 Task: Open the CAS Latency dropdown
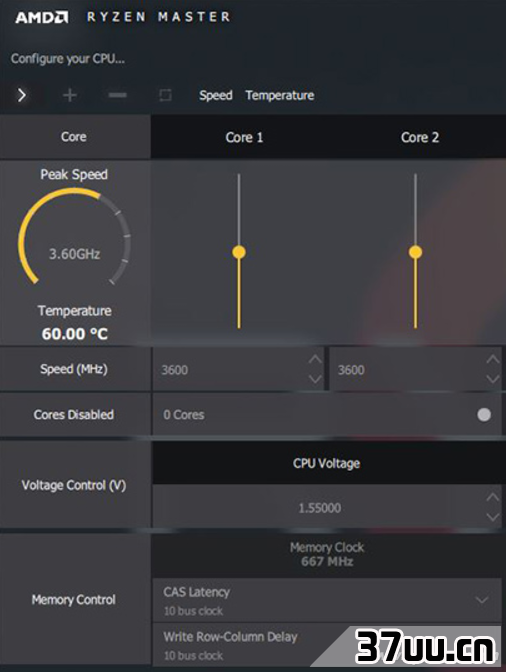point(327,600)
